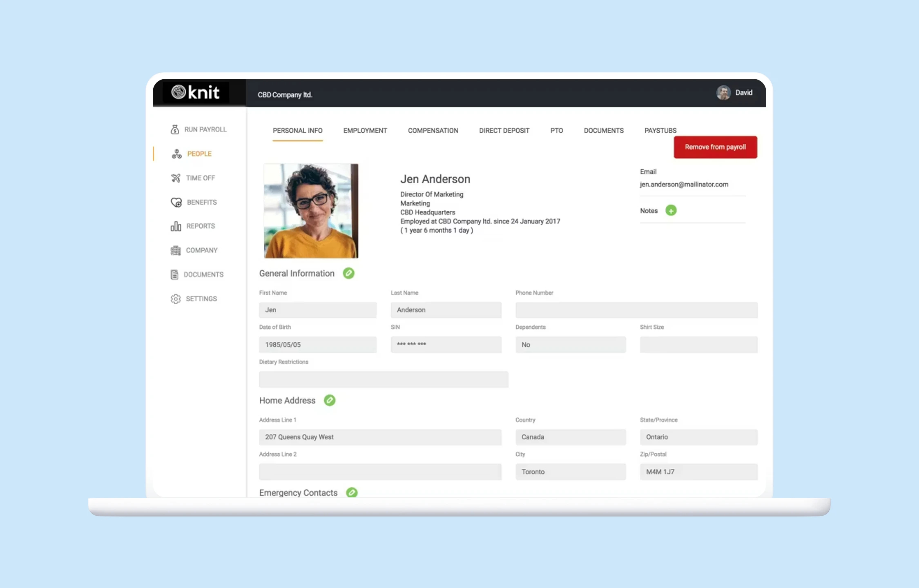Viewport: 919px width, 588px height.
Task: Open the Company section
Action: (202, 250)
